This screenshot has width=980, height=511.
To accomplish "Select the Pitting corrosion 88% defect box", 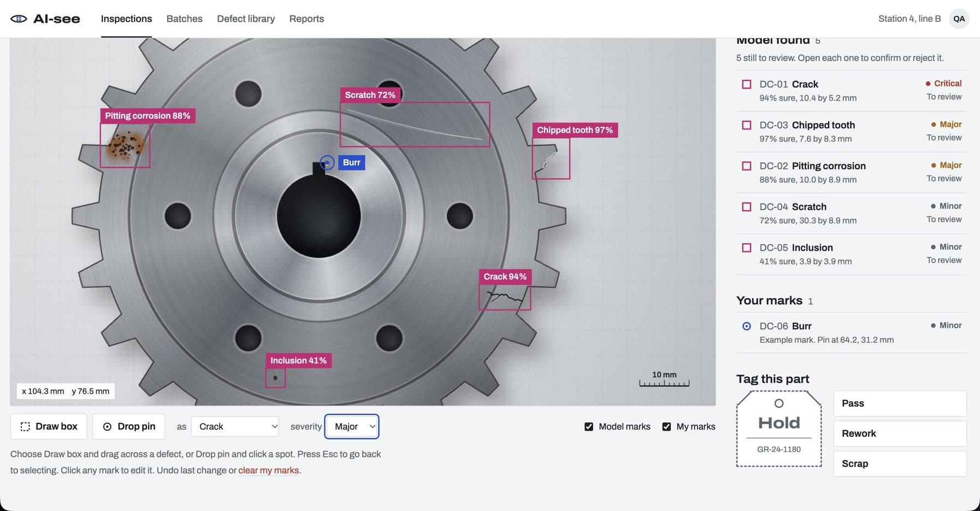I will pos(125,145).
